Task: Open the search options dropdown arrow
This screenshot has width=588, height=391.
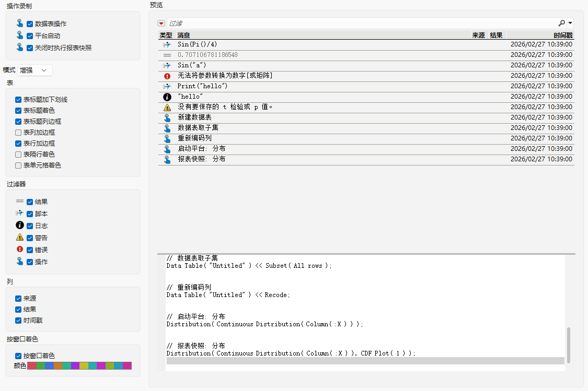Action: tap(570, 23)
